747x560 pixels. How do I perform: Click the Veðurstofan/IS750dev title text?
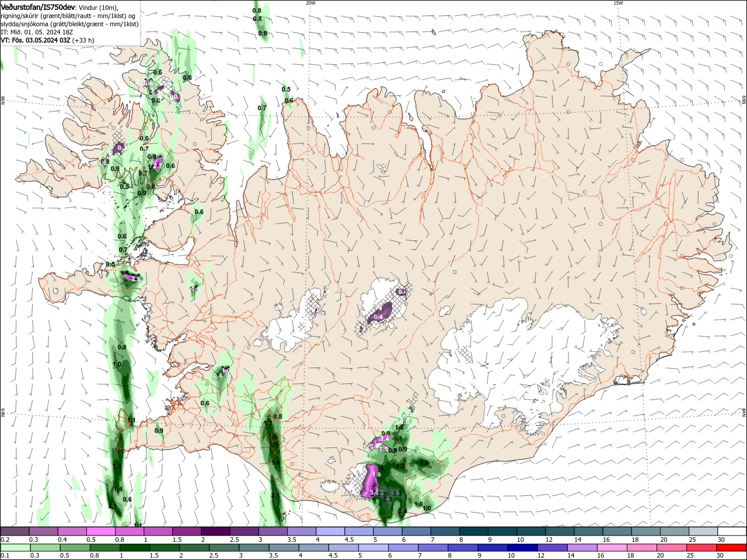(x=38, y=7)
